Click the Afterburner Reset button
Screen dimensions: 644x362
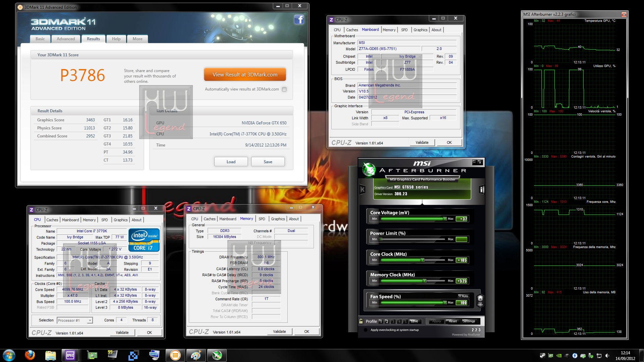[453, 321]
